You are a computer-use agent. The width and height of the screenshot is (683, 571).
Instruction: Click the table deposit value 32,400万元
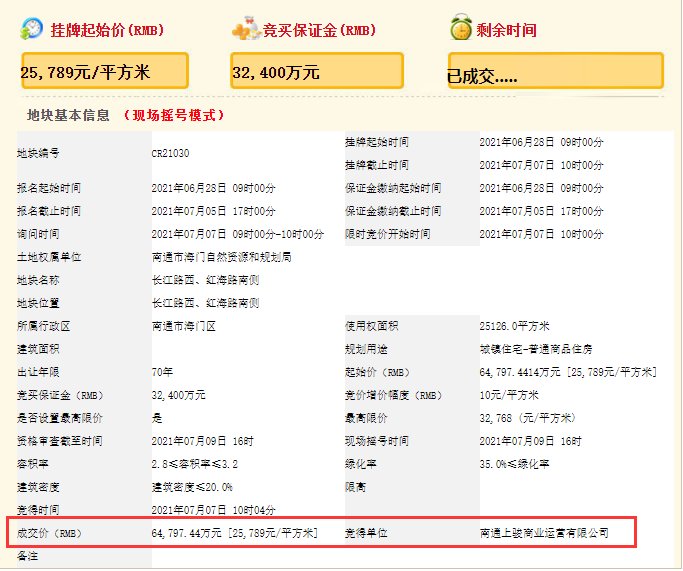tap(179, 395)
